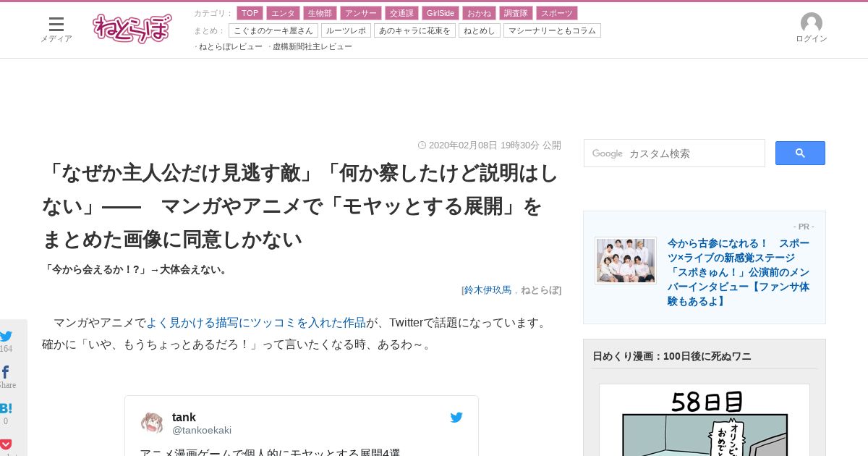The width and height of the screenshot is (868, 456).
Task: Select the スポーツ category tab
Action: tap(557, 13)
